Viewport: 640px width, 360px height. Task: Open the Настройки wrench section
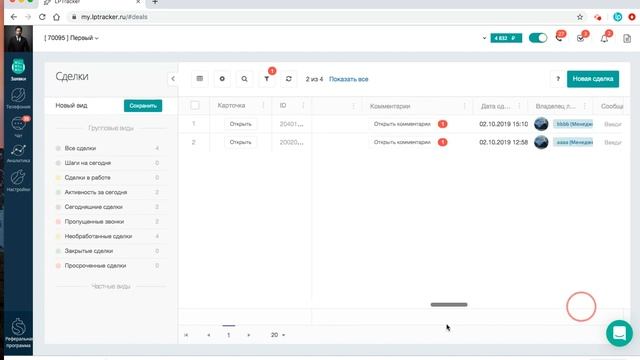coord(18,181)
